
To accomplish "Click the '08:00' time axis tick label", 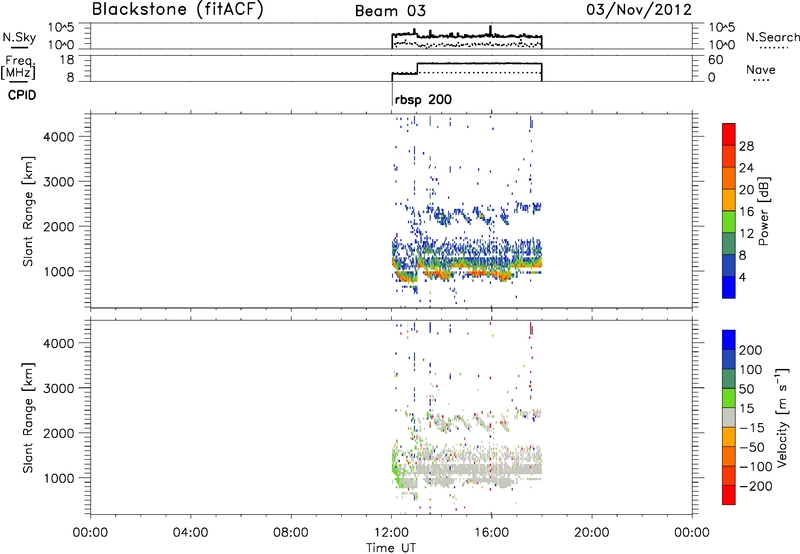I will click(x=291, y=533).
